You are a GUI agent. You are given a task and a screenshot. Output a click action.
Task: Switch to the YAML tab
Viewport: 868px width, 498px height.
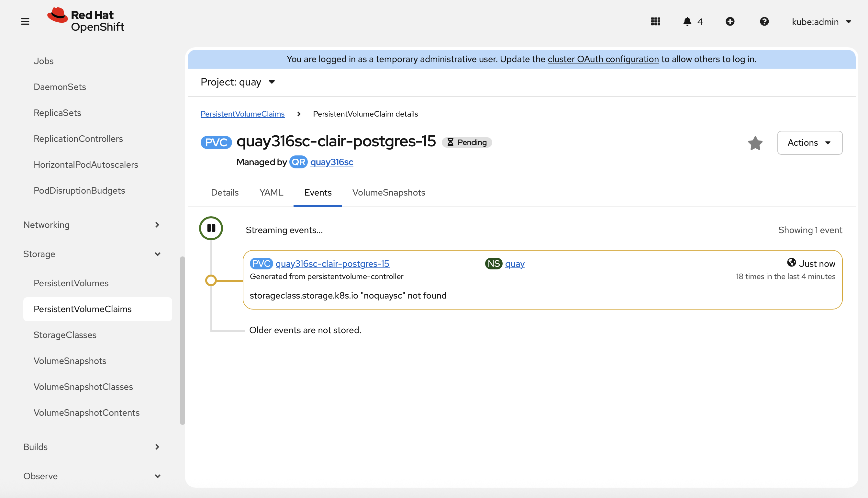coord(271,193)
